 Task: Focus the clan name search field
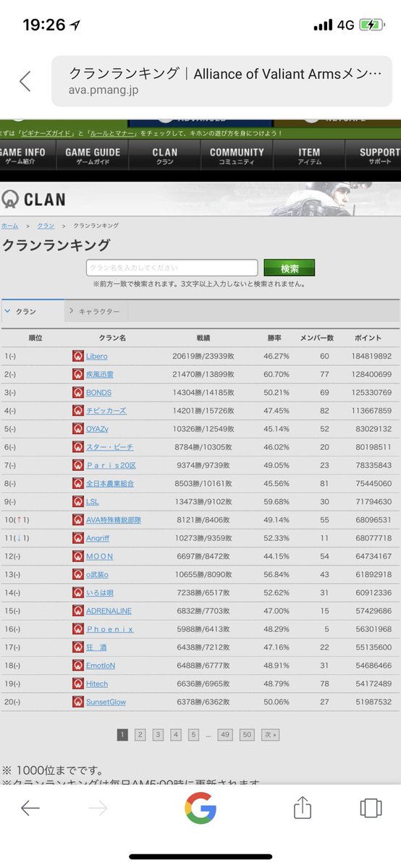coord(172,268)
